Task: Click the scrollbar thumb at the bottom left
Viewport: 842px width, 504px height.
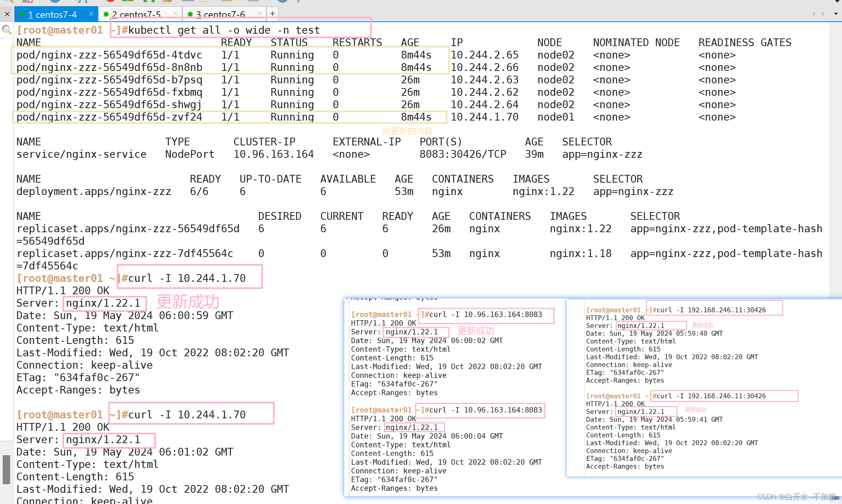Action: pyautogui.click(x=6, y=469)
